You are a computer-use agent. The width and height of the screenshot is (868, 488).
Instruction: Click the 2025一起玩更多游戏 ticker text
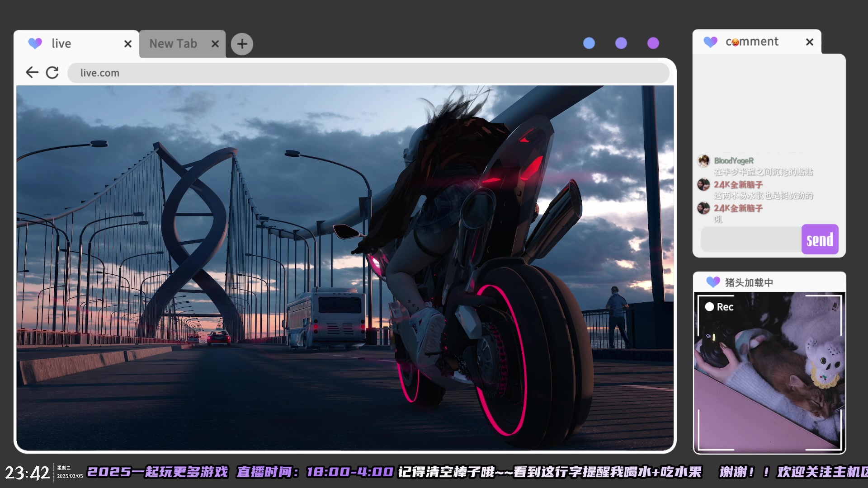coord(158,472)
